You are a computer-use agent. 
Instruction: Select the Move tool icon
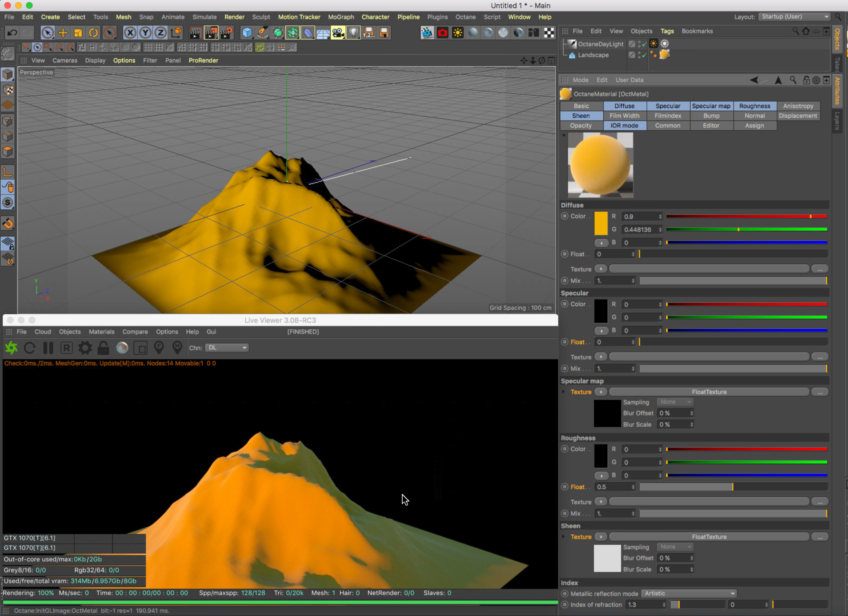pos(63,33)
